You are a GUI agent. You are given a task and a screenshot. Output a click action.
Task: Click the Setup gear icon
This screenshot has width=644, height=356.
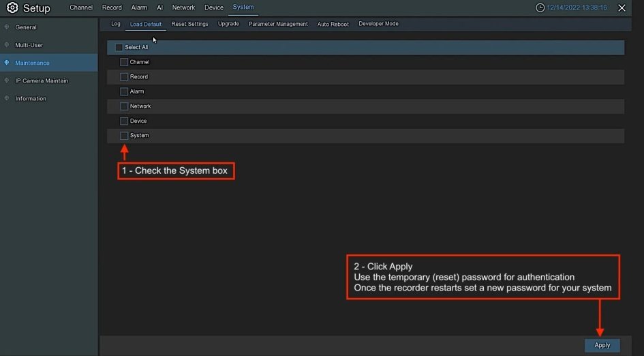tap(12, 8)
